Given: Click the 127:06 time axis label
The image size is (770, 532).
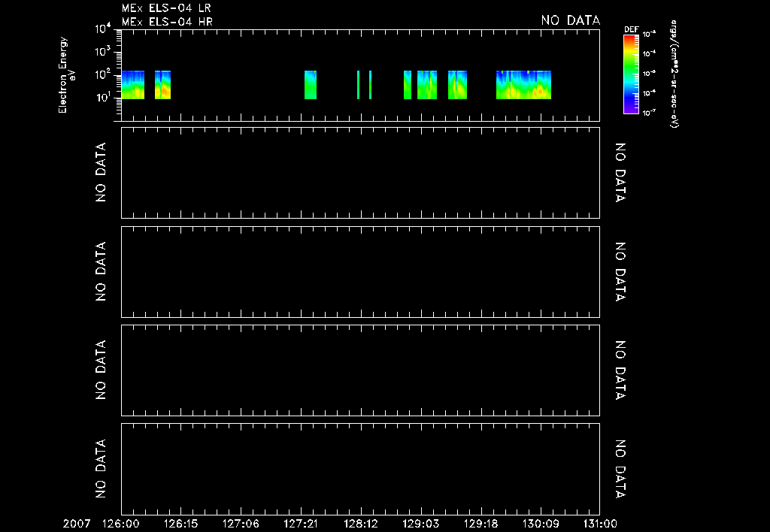Looking at the screenshot, I should 241,524.
